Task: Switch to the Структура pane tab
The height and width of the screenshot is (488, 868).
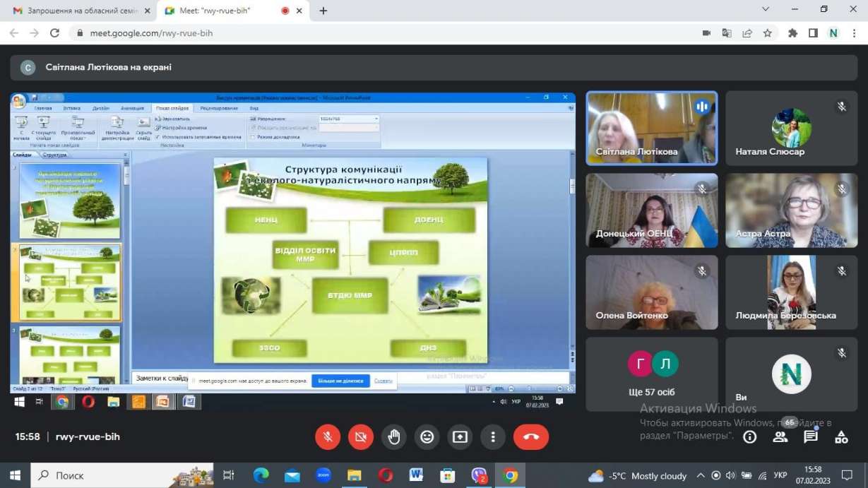Action: 54,155
